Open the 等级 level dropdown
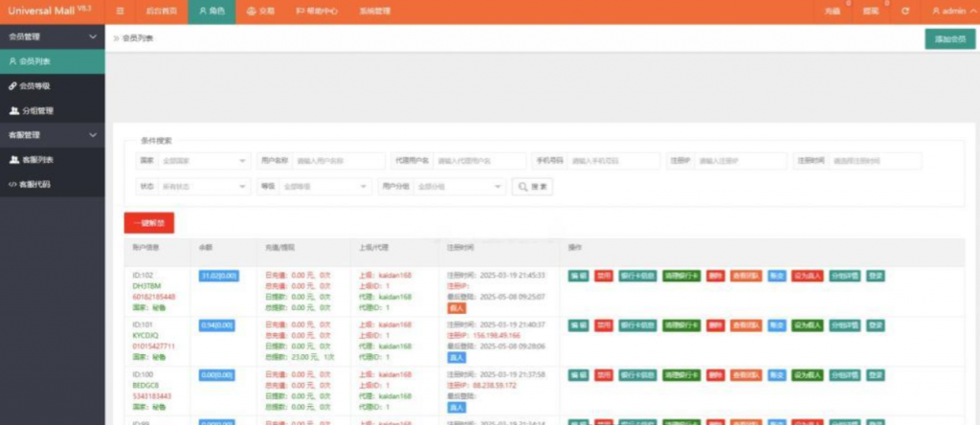980x425 pixels. [325, 187]
